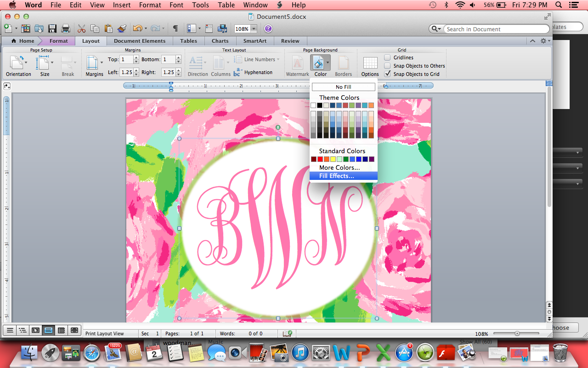Click the Format Painter brush icon
The image size is (588, 368).
click(122, 29)
